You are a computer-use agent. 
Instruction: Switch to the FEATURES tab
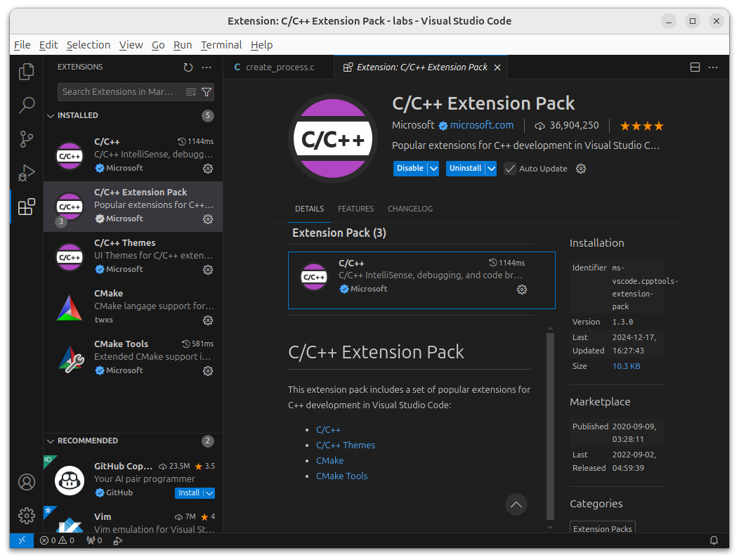click(355, 209)
